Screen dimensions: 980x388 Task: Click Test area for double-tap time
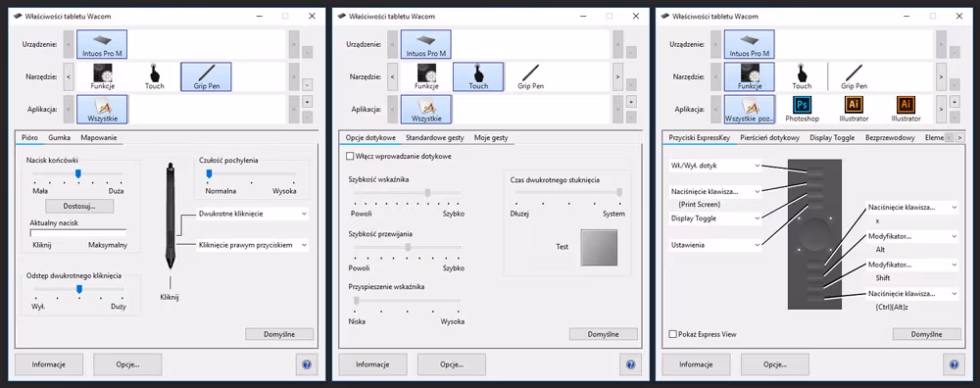(599, 248)
